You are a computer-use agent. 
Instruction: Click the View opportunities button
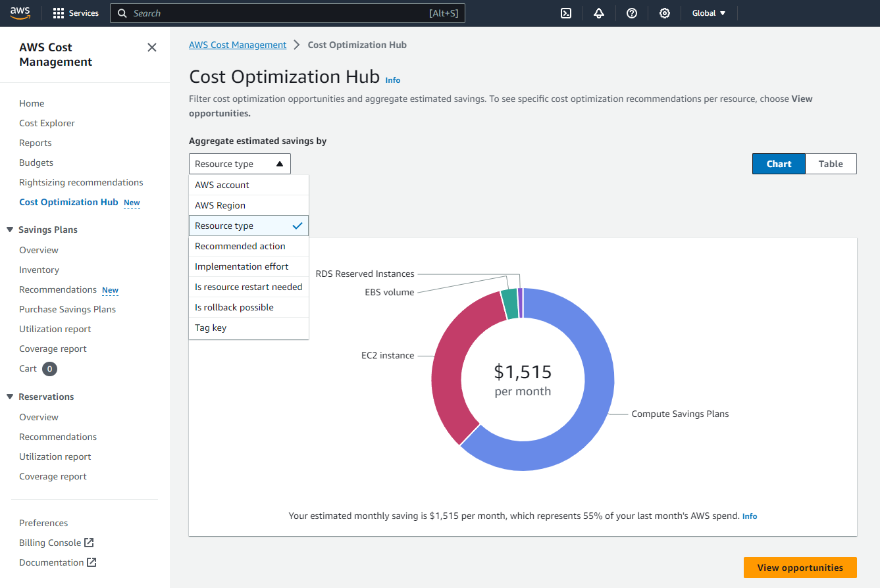(800, 568)
